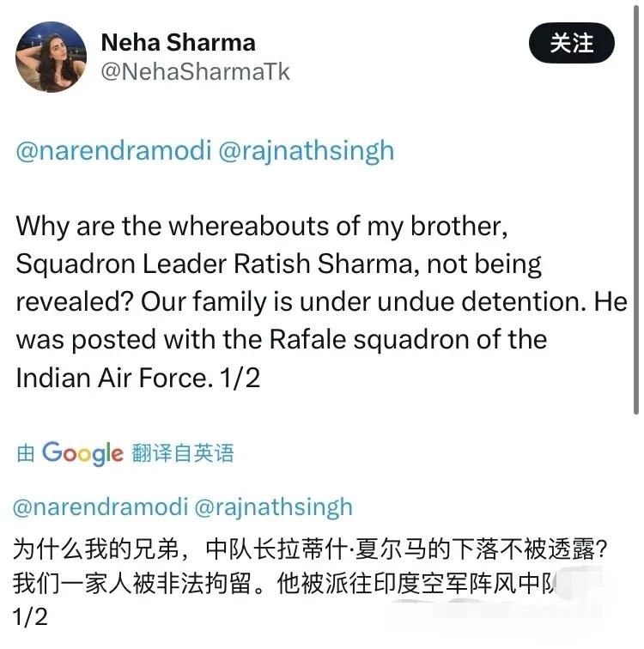Click the 'Rafale squadron' text line

282,340
